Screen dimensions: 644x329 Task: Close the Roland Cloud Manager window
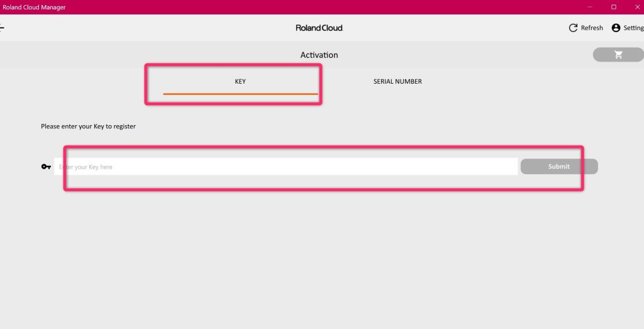click(636, 7)
